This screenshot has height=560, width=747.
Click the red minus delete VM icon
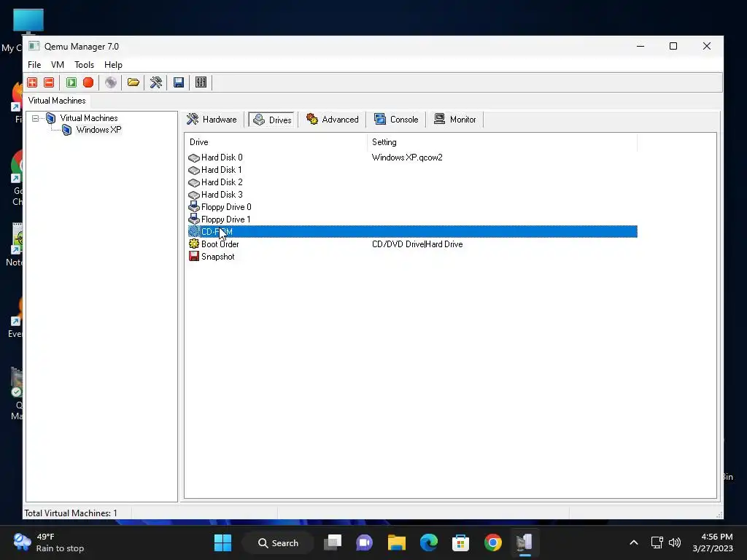click(x=49, y=82)
